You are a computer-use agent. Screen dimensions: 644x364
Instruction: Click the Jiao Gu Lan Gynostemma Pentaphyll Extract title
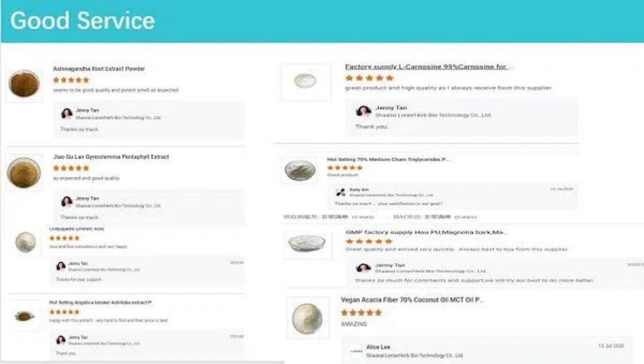point(111,156)
